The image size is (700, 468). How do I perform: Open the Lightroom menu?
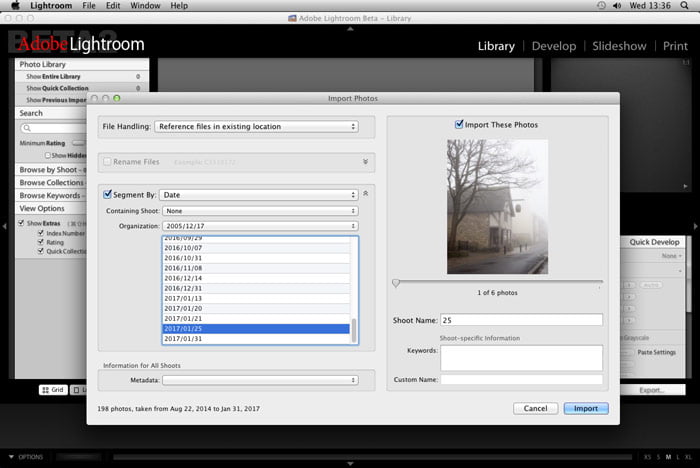pyautogui.click(x=51, y=5)
